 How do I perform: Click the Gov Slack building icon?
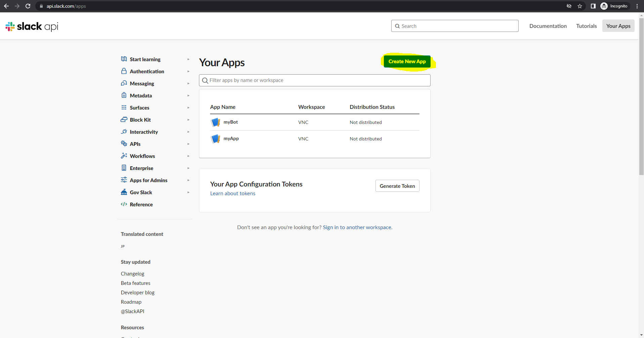click(124, 192)
